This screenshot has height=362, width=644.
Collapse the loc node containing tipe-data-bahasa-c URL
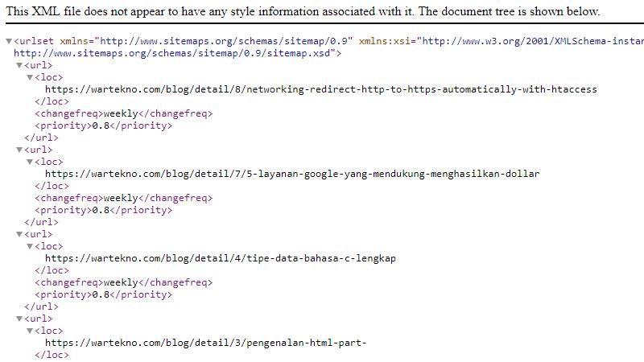point(30,246)
